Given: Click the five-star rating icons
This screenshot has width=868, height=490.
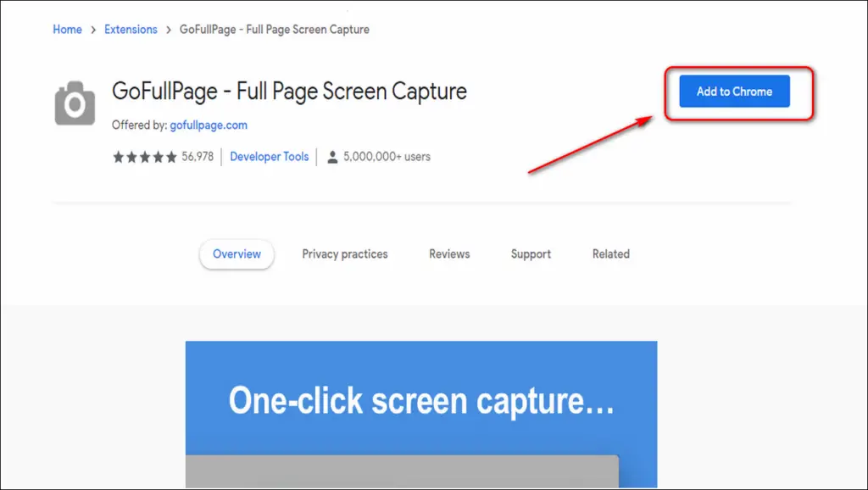Looking at the screenshot, I should pyautogui.click(x=144, y=157).
